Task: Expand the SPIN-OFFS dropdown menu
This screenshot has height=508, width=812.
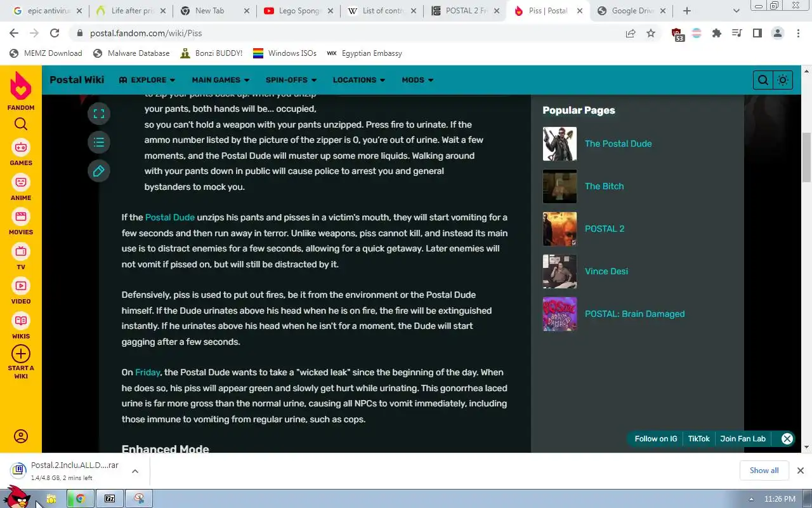Action: [x=291, y=80]
